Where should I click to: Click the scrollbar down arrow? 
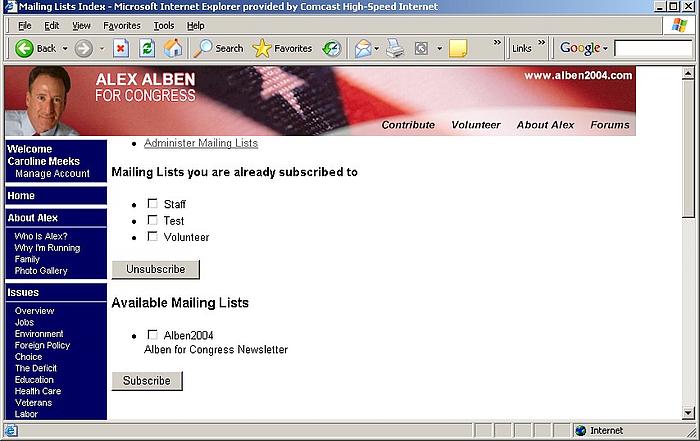point(688,413)
